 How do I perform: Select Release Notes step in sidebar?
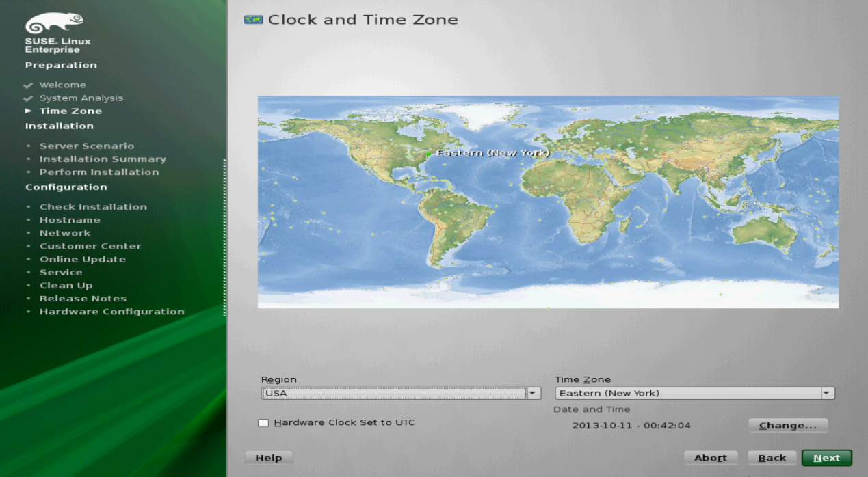click(83, 298)
